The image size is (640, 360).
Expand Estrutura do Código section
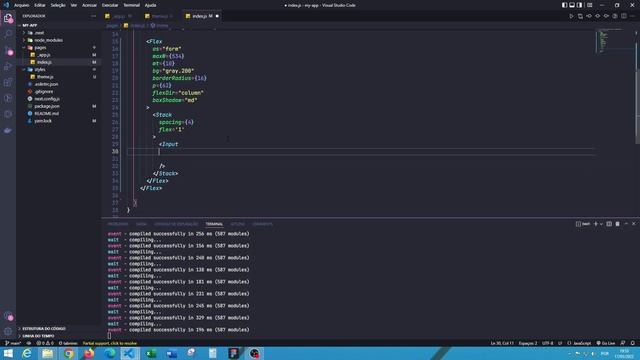click(44, 328)
